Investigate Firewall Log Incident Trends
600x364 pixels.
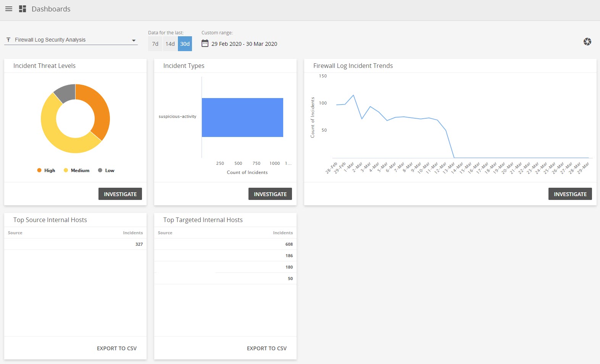(x=570, y=194)
